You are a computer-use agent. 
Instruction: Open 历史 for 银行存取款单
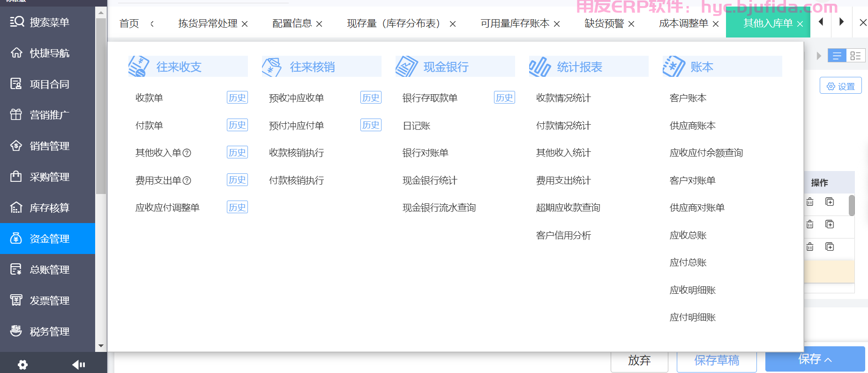504,97
